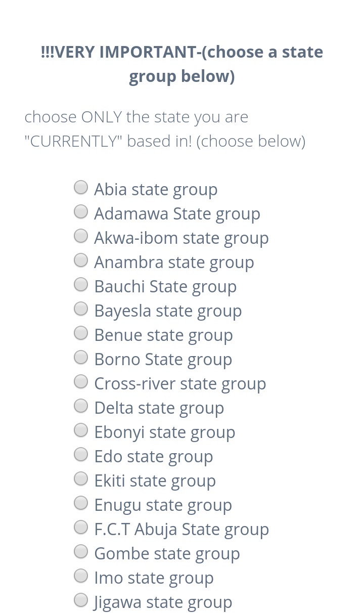Select the Bayesla state group option
This screenshot has width=364, height=613.
[x=81, y=309]
